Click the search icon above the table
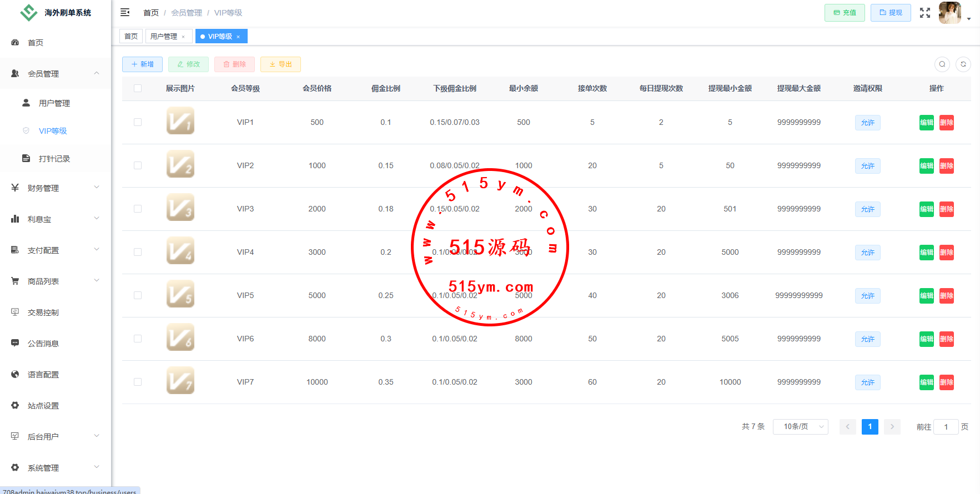Viewport: 980px width, 494px height. pyautogui.click(x=942, y=64)
